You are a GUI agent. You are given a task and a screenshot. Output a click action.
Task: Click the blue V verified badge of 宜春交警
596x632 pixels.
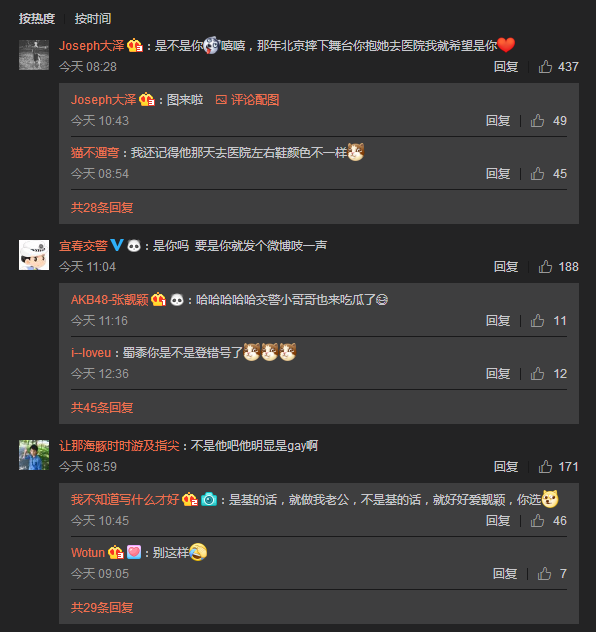tap(116, 245)
